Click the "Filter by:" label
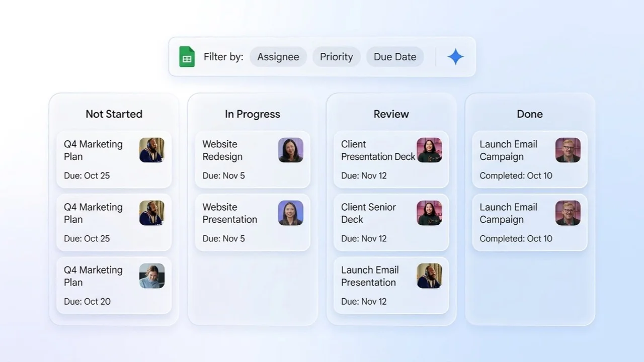 (x=223, y=57)
